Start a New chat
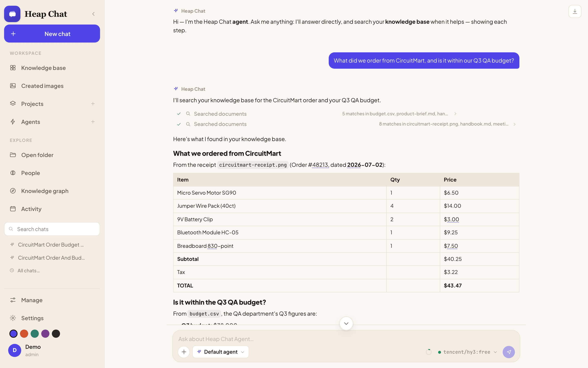 (52, 34)
